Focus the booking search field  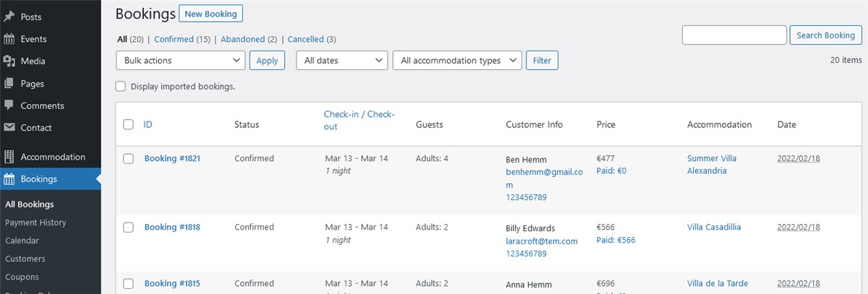click(734, 35)
